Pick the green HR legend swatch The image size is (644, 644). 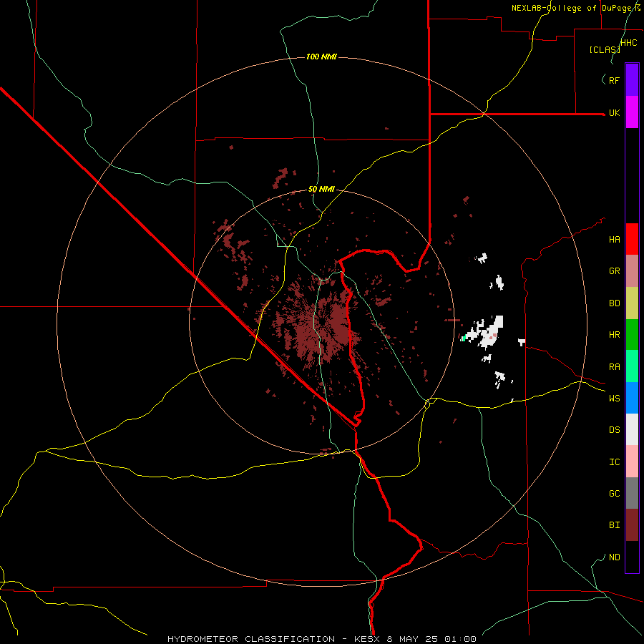tap(632, 335)
